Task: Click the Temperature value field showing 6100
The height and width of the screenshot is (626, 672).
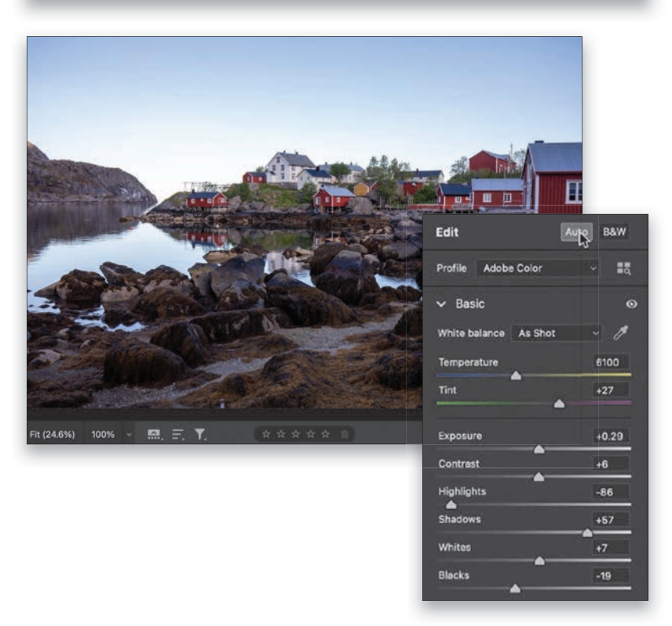Action: [x=611, y=362]
